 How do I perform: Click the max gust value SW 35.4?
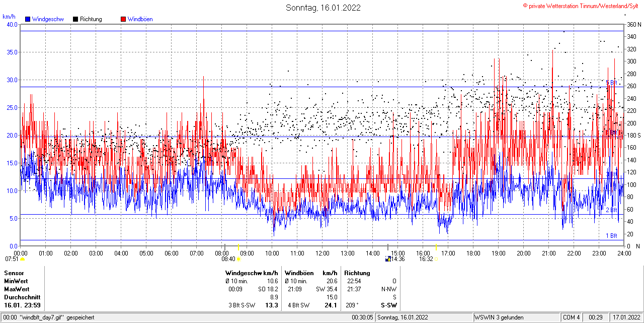[326, 289]
